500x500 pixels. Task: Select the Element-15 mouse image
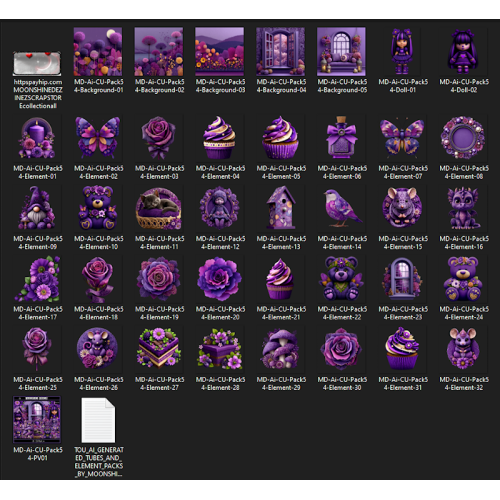402,208
